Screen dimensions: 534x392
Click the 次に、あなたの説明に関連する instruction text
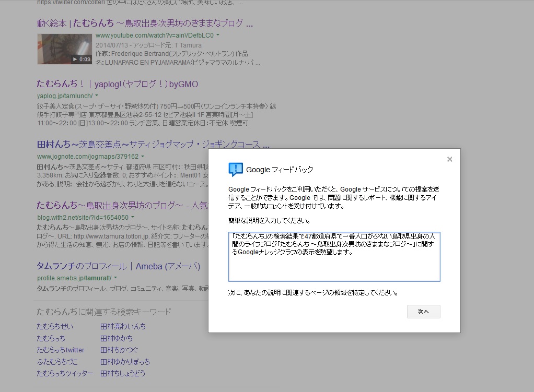(x=313, y=293)
